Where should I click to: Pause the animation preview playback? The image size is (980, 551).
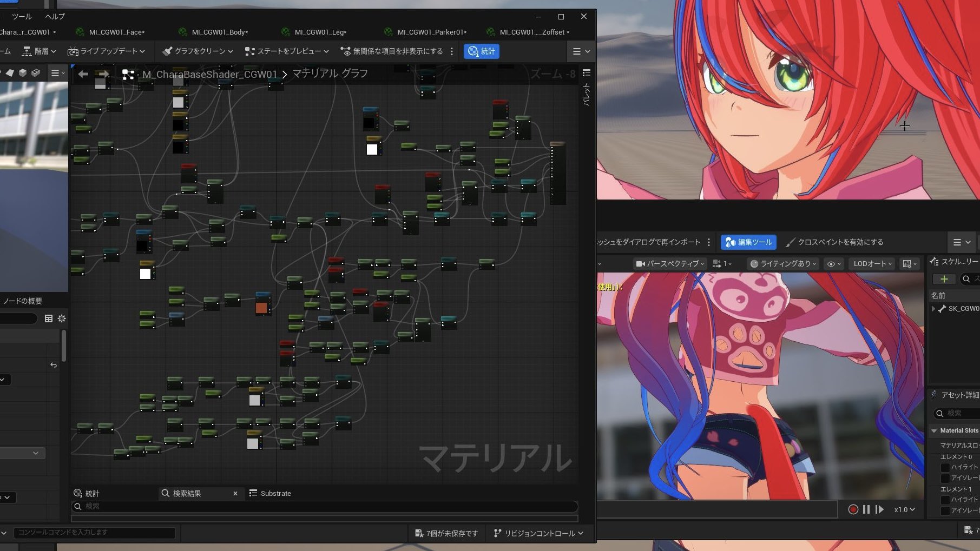866,509
